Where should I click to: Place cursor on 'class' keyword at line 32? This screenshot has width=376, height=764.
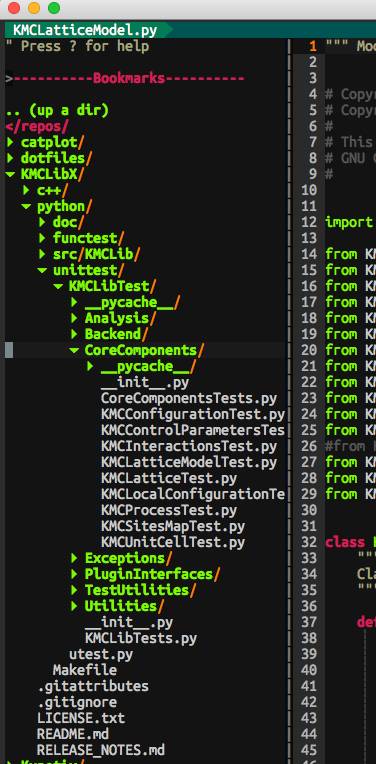(x=345, y=542)
